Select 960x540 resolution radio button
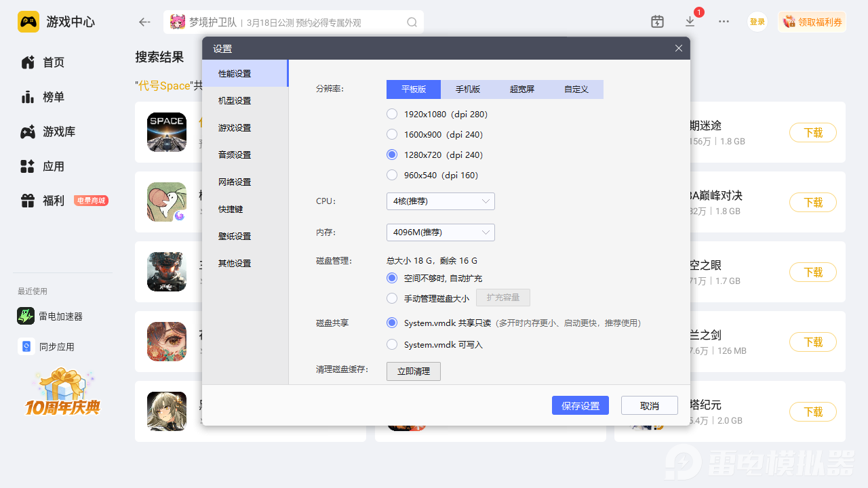868x488 pixels. point(392,175)
